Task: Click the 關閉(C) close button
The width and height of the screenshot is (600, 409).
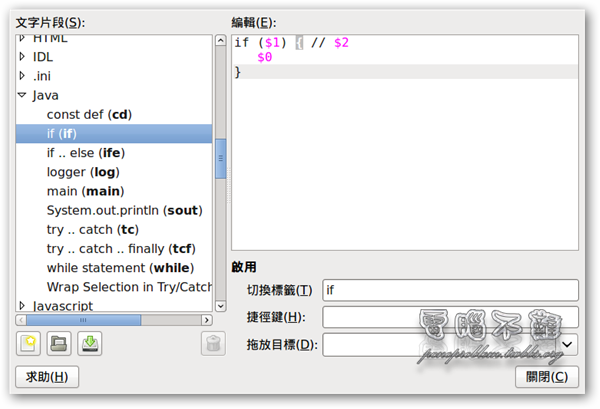Action: (546, 377)
